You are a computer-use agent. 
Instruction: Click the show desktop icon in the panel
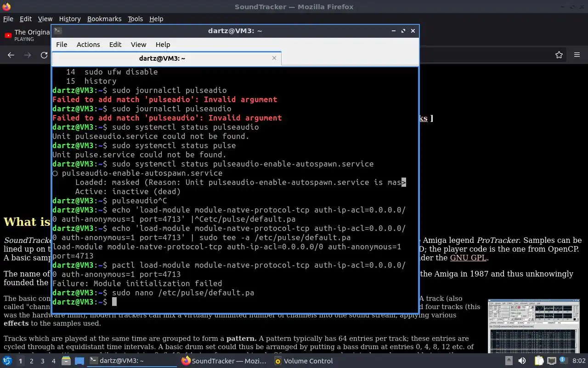[x=79, y=361]
